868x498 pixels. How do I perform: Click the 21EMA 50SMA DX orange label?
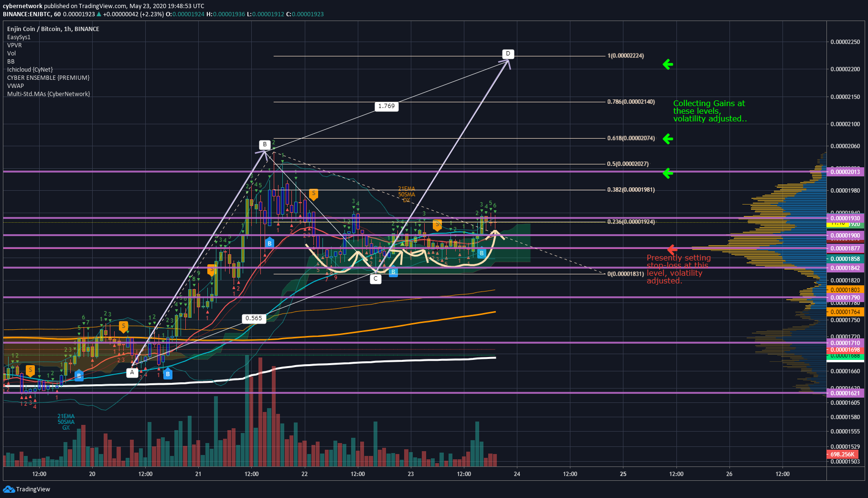coord(407,195)
